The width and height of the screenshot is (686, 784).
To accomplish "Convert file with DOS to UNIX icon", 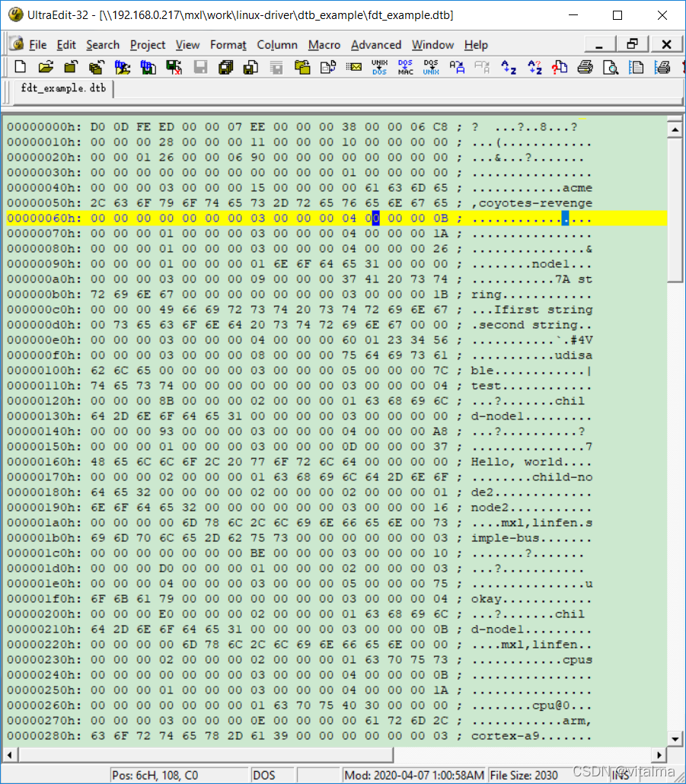I will pos(431,66).
